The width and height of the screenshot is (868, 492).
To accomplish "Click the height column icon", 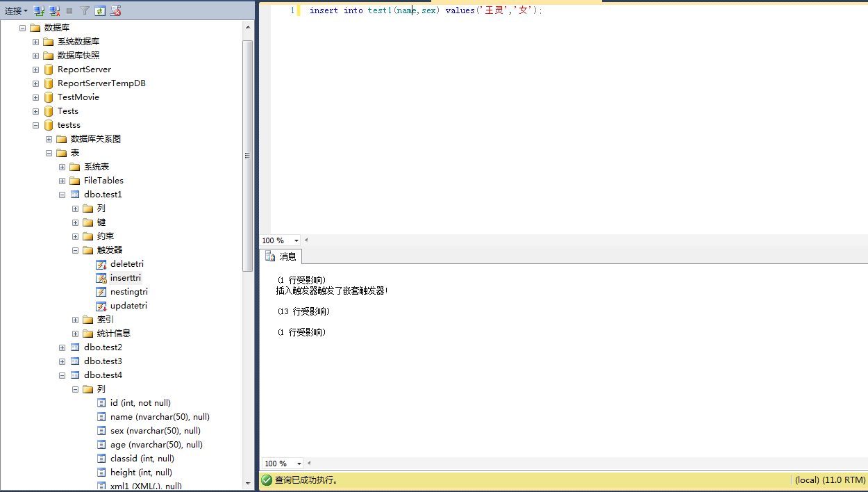I will point(101,473).
